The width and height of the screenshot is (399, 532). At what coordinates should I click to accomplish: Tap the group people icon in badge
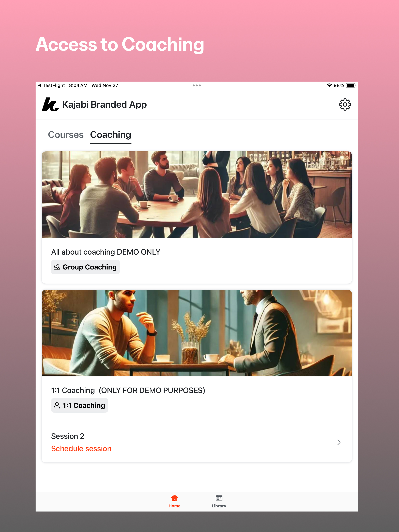[57, 267]
